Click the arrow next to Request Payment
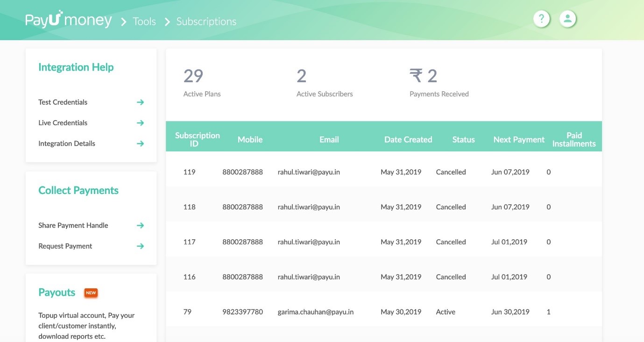Screen dimensions: 644x342 point(140,246)
